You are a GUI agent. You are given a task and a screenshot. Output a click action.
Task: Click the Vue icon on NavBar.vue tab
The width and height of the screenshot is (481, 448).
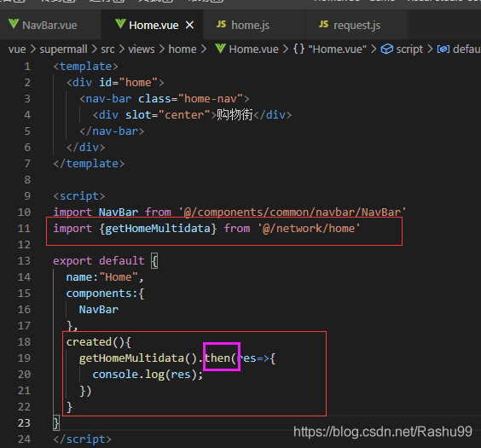click(x=14, y=24)
